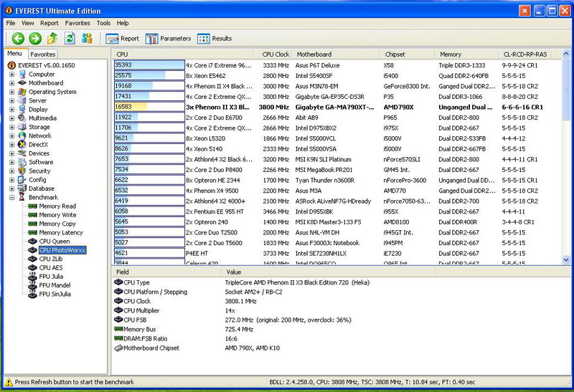Switch to the Menu tab
Viewport: 574px width, 392px height.
[x=14, y=53]
